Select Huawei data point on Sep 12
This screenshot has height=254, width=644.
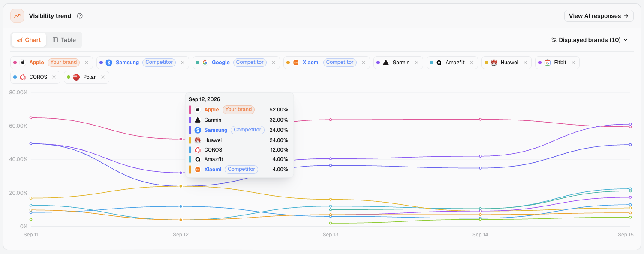click(181, 186)
